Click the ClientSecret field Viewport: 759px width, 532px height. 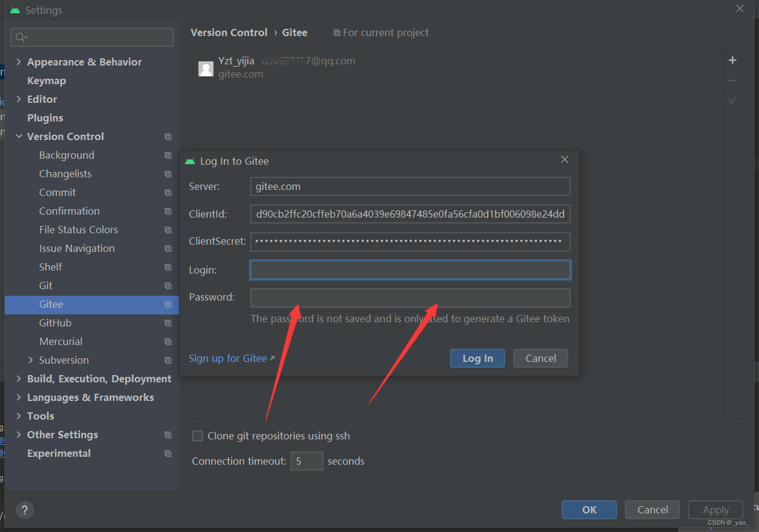pyautogui.click(x=410, y=242)
